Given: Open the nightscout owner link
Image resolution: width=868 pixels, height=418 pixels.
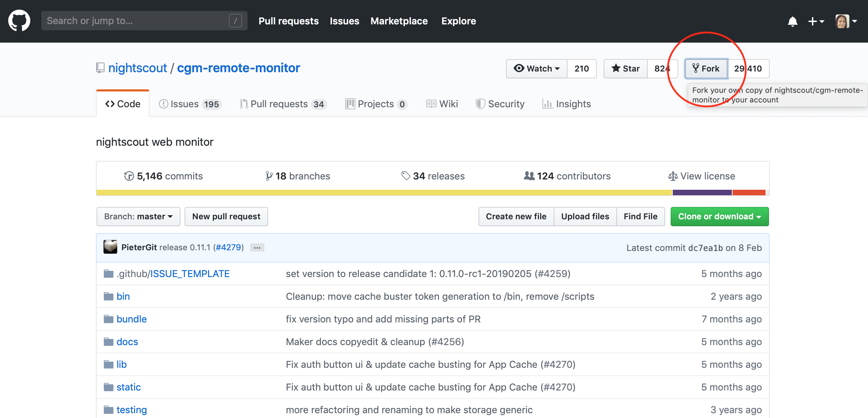Looking at the screenshot, I should point(138,68).
